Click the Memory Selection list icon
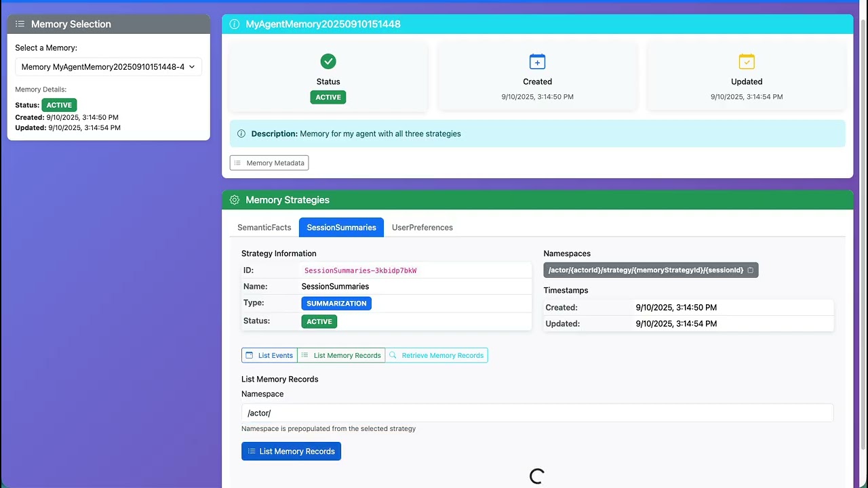The height and width of the screenshot is (488, 868). [20, 24]
